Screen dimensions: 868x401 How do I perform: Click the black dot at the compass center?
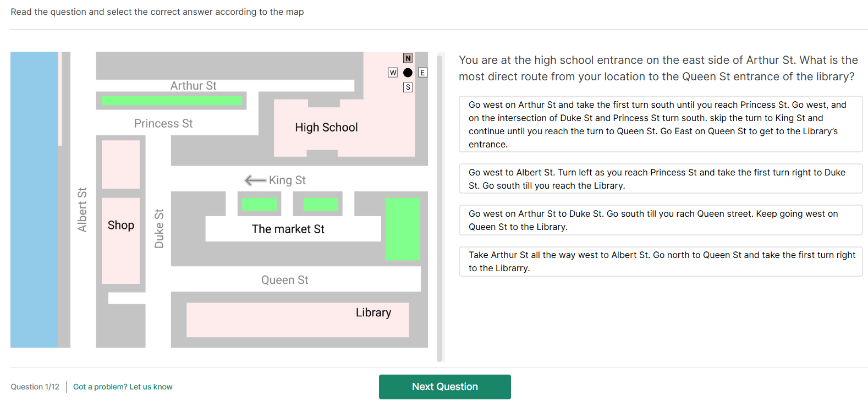click(x=408, y=73)
